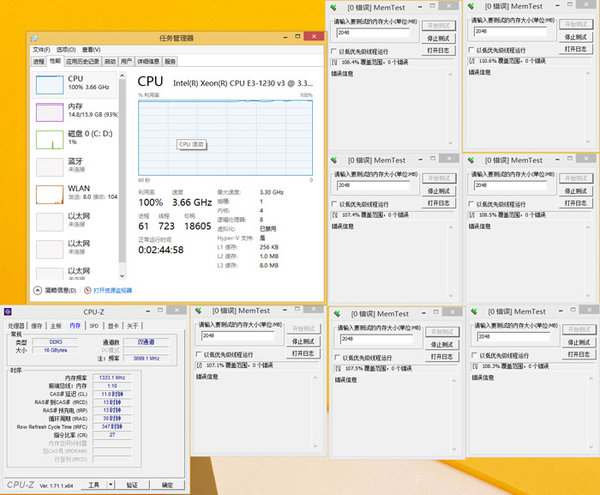Collapse details with the 简略信息 arrow icon

(x=38, y=290)
